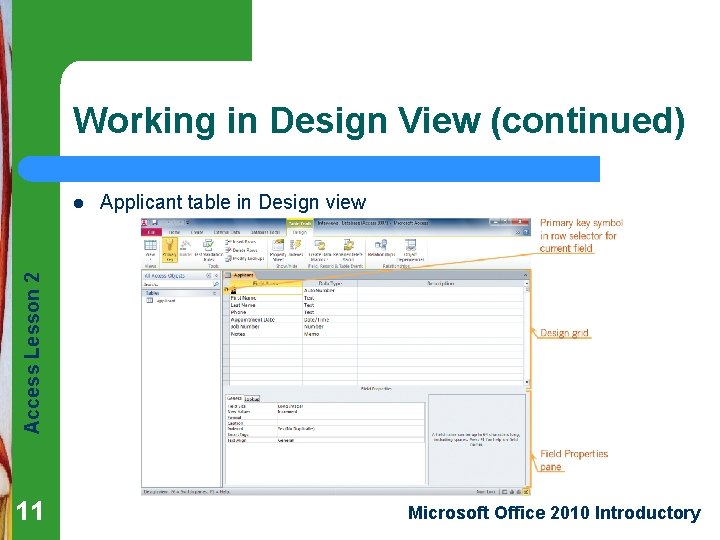Click the design grid scrollbar down arrow
The image size is (720, 540).
tap(527, 382)
